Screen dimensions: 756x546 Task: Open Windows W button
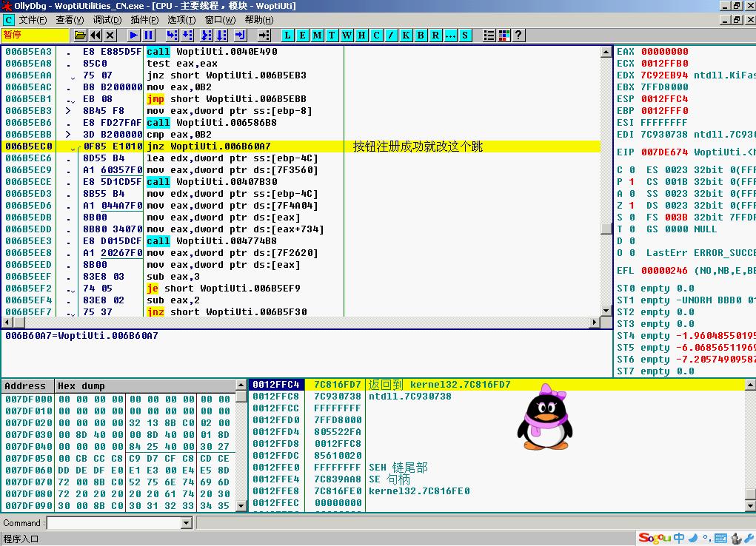pos(347,36)
